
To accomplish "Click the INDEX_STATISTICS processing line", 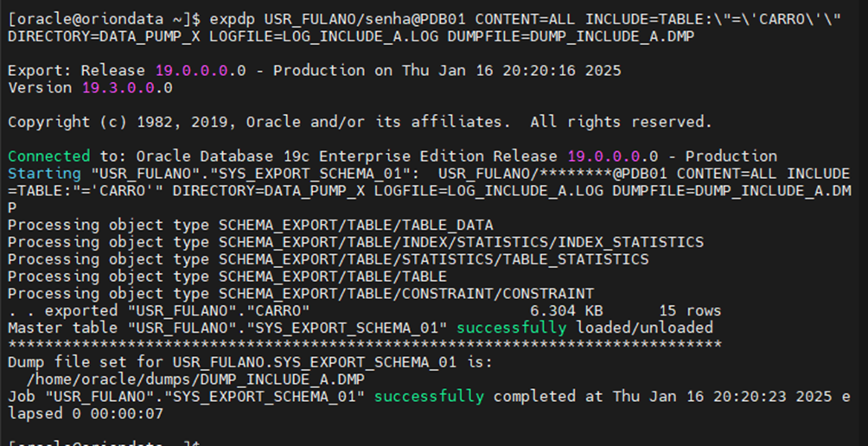I will 355,242.
